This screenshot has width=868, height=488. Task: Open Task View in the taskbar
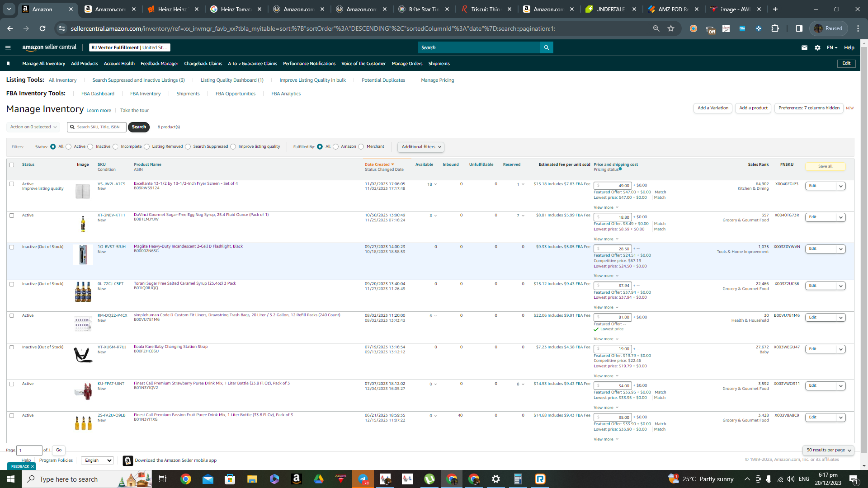(x=163, y=479)
